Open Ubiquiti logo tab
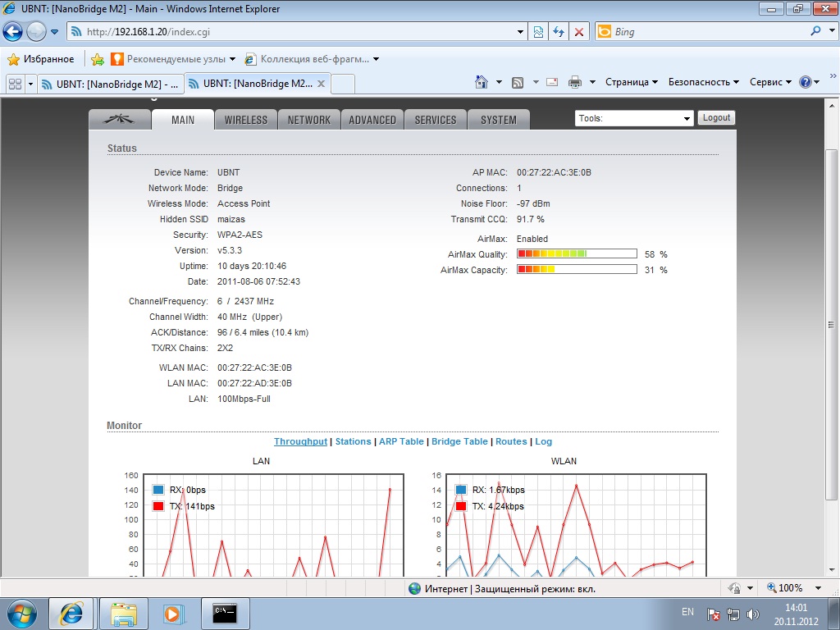840x630 pixels. [x=120, y=120]
